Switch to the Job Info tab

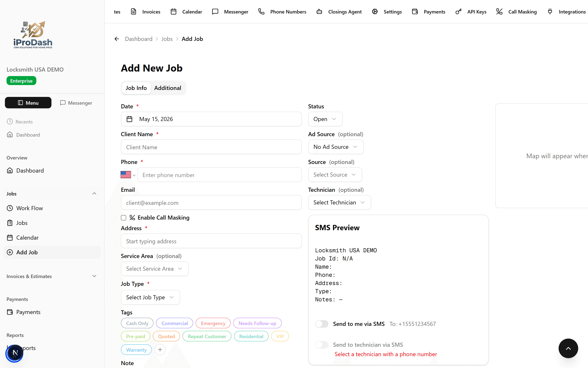click(136, 88)
